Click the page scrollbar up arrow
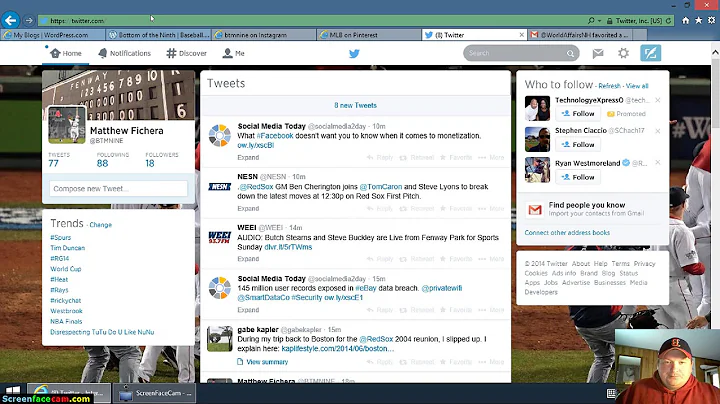Screen dimensions: 720x404 (x=715, y=52)
